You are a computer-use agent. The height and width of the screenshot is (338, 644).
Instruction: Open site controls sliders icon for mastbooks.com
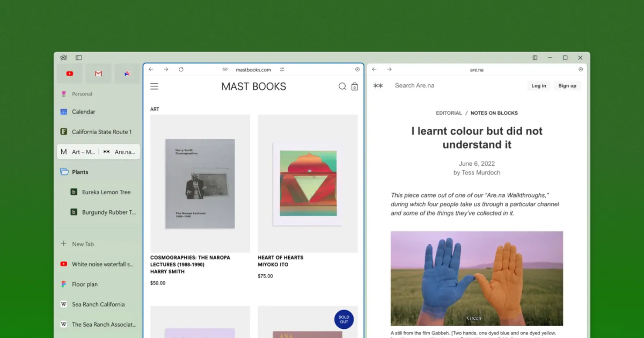point(282,69)
